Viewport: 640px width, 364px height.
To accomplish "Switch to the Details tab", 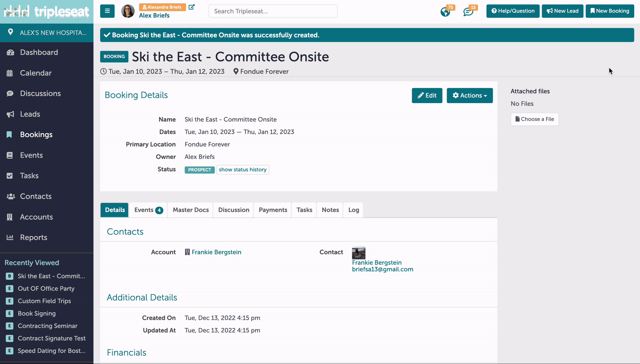I will pyautogui.click(x=115, y=210).
